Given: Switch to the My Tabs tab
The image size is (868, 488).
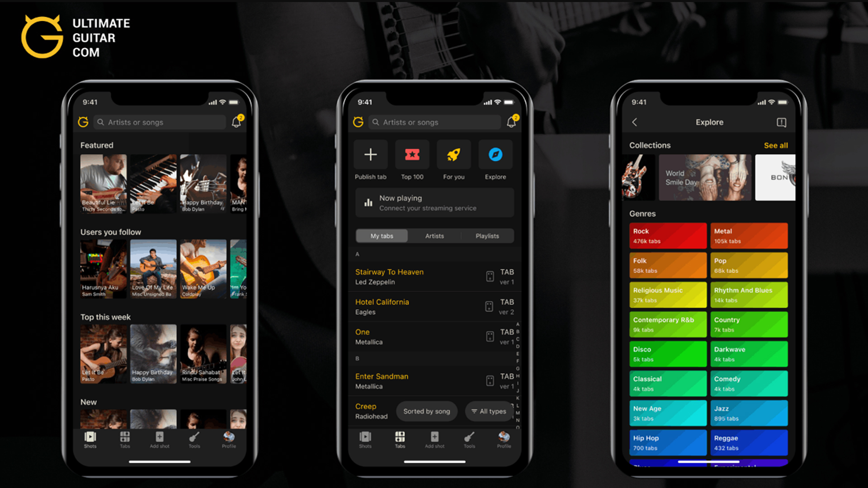Looking at the screenshot, I should coord(382,235).
